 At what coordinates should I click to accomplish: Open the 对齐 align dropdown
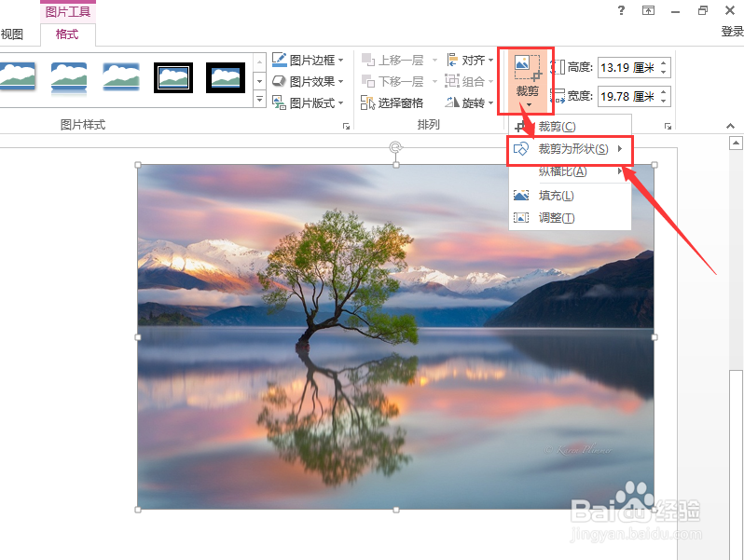click(x=470, y=60)
